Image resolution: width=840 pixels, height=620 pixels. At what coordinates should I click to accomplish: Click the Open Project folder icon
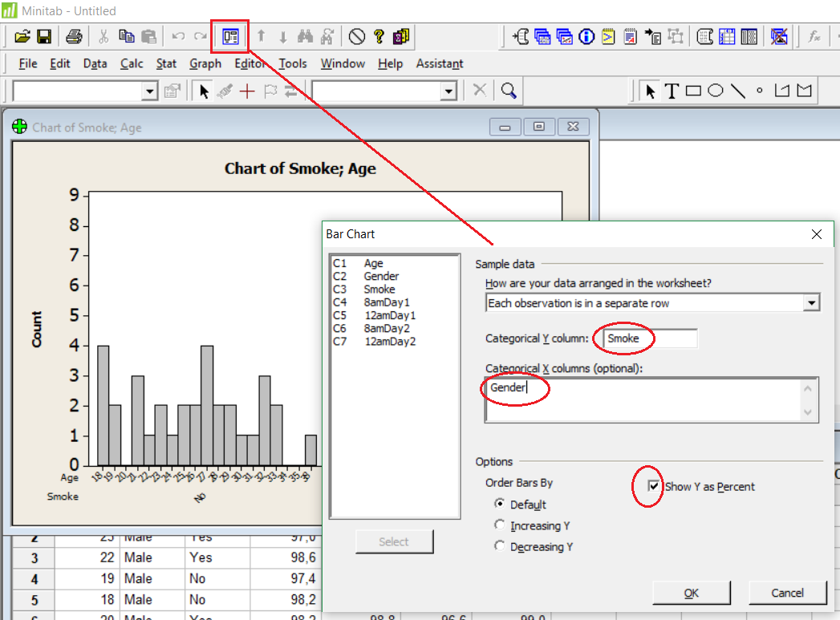[22, 36]
